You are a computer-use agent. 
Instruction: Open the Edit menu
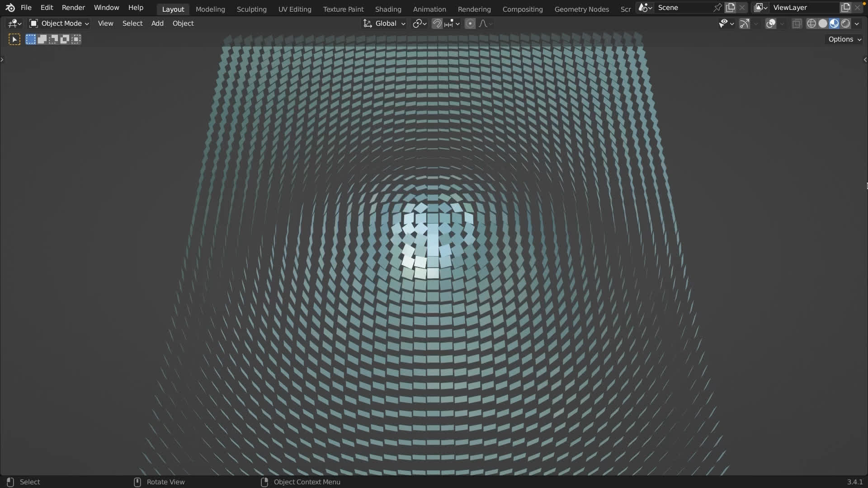coord(47,8)
